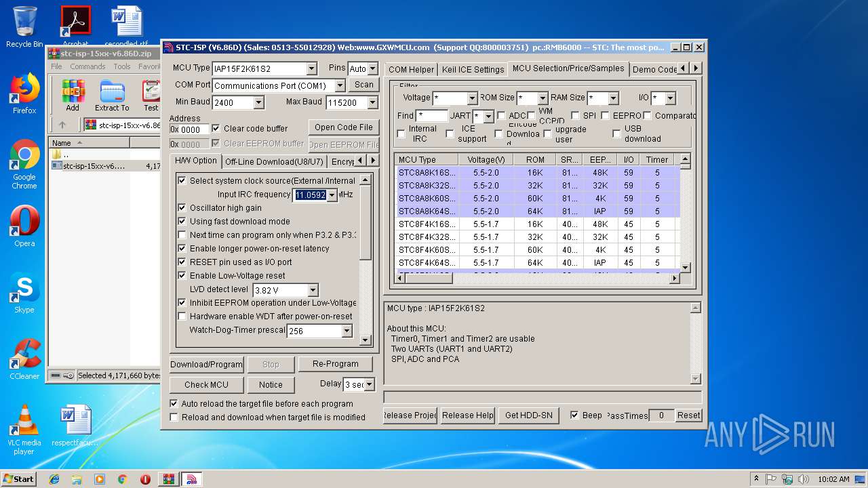Open the MCU Type dropdown
This screenshot has width=868, height=488.
(x=311, y=68)
